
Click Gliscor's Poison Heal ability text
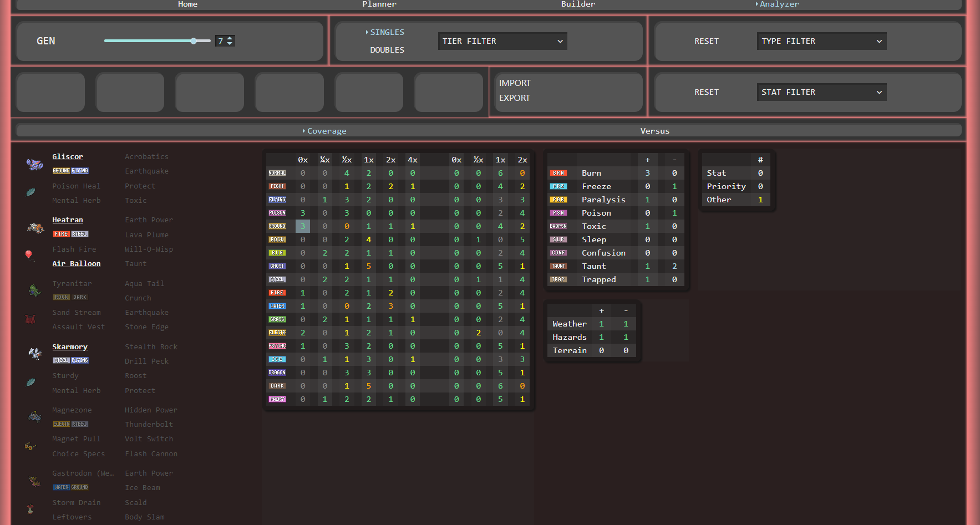click(x=77, y=186)
